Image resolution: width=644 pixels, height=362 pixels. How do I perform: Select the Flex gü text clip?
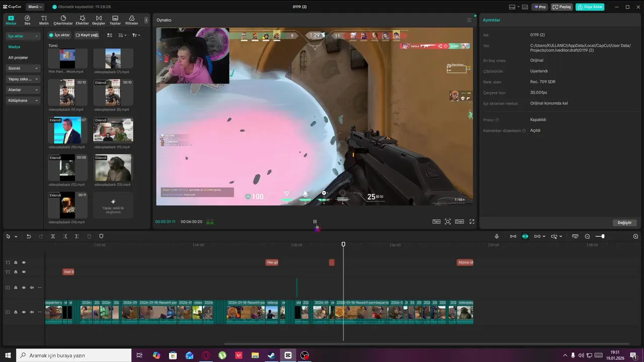[272, 262]
